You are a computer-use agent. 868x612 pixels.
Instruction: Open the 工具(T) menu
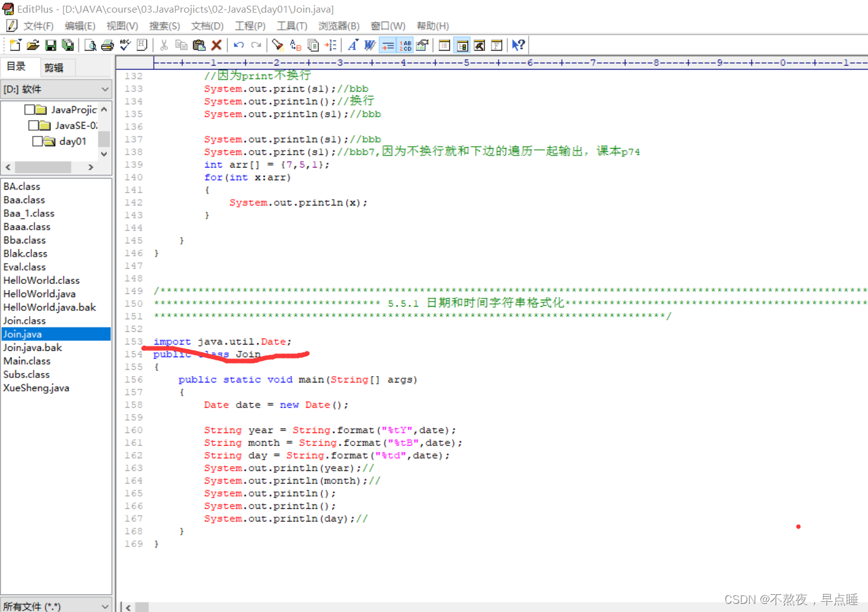pos(292,26)
